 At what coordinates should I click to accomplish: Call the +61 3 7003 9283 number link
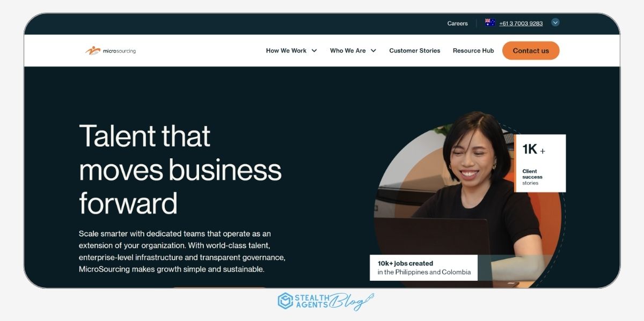521,24
